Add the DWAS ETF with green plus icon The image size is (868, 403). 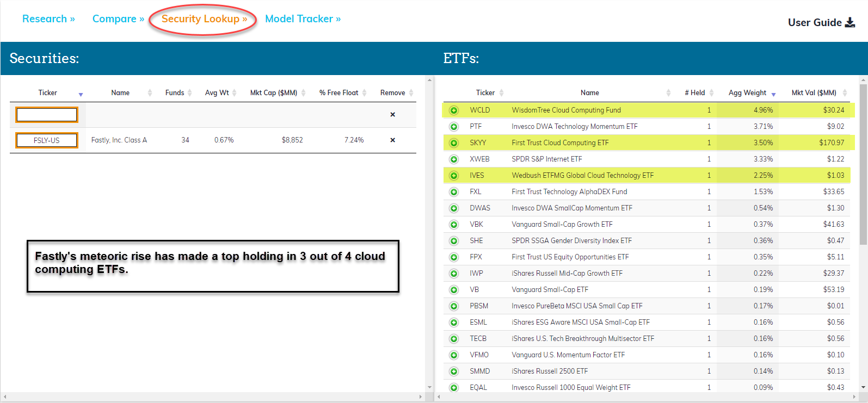click(454, 208)
